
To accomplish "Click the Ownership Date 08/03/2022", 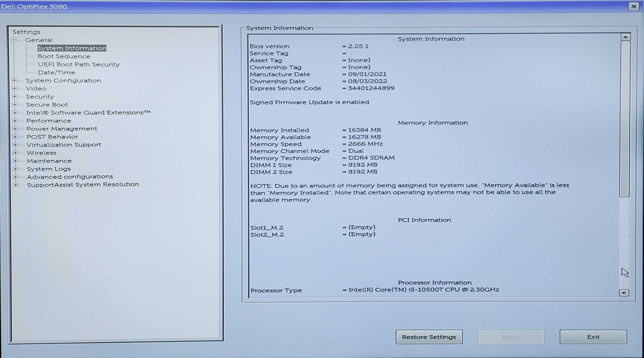I will pos(368,81).
